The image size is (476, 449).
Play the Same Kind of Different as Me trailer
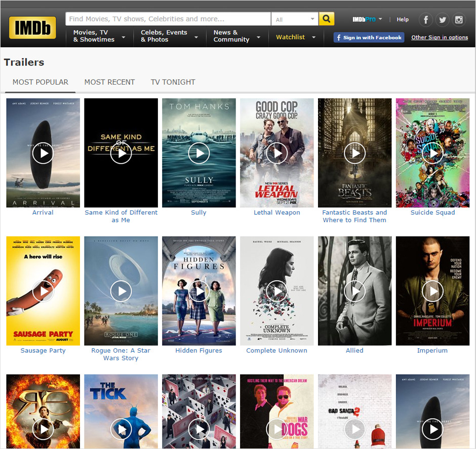pos(121,153)
